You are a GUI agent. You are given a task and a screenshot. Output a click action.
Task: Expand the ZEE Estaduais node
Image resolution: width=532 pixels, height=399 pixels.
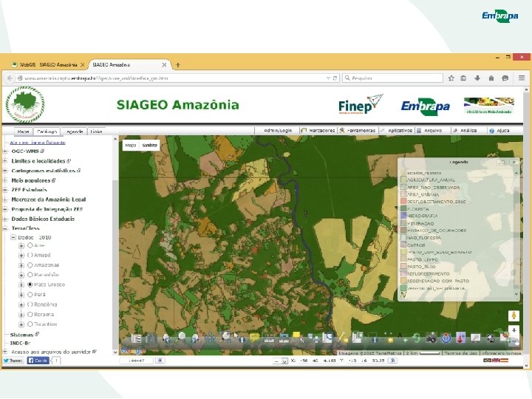pyautogui.click(x=5, y=190)
